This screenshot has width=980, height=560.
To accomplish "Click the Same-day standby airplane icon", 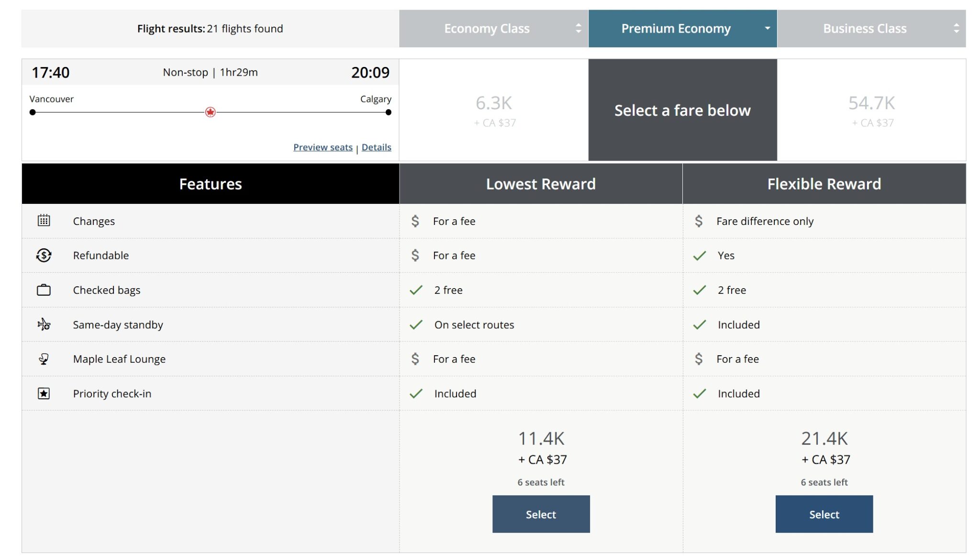I will click(44, 325).
